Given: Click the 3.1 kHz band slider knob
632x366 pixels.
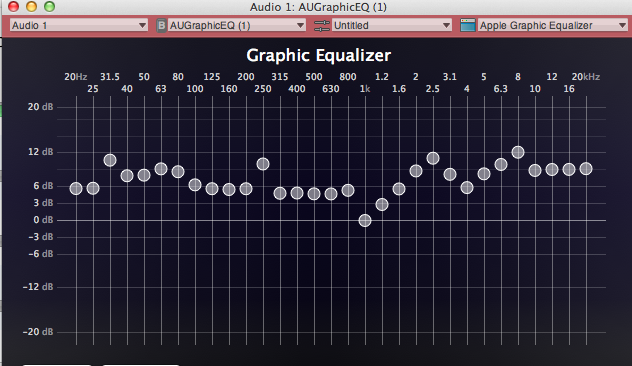Looking at the screenshot, I should [450, 174].
